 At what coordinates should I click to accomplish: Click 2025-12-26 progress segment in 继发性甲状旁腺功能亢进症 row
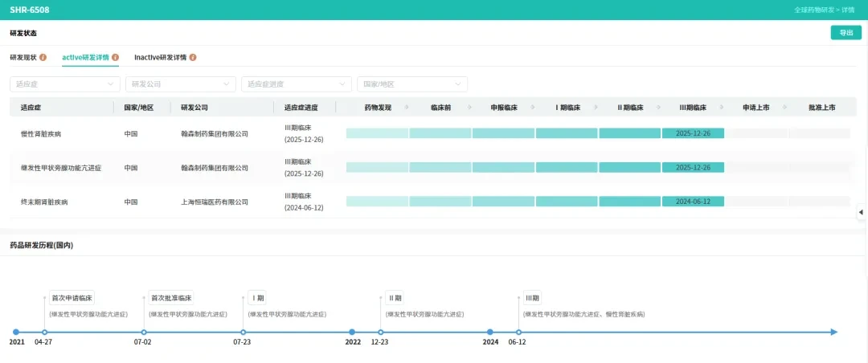(x=693, y=167)
